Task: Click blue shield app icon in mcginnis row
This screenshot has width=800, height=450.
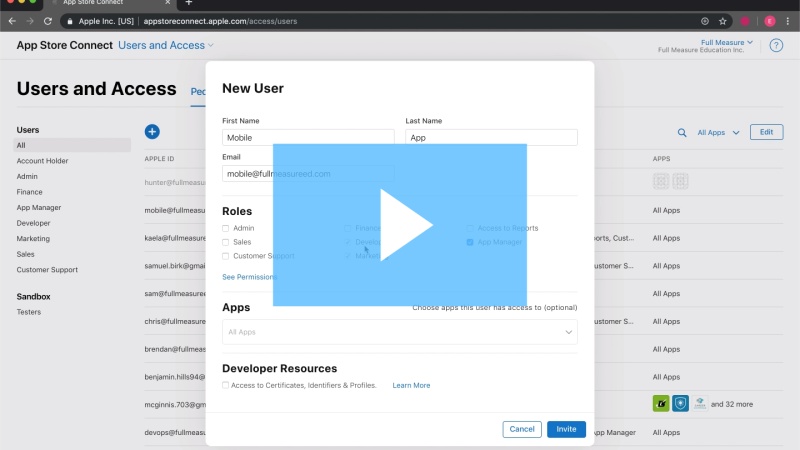Action: point(680,404)
